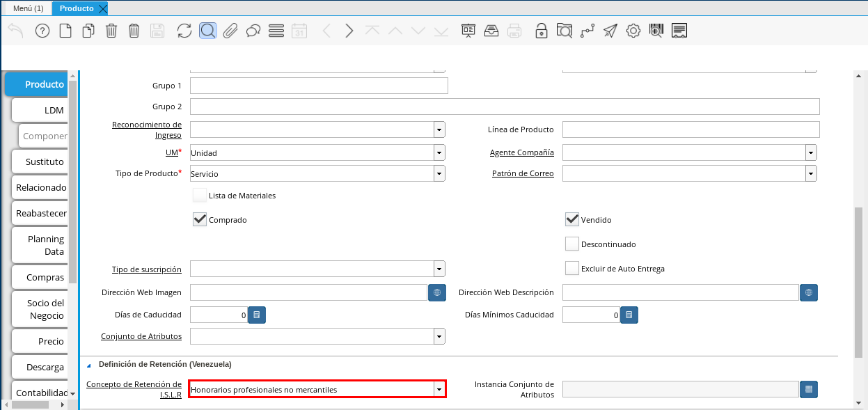Screen dimensions: 868x410
Task: Click the second trash Delete selection icon
Action: pyautogui.click(x=134, y=31)
